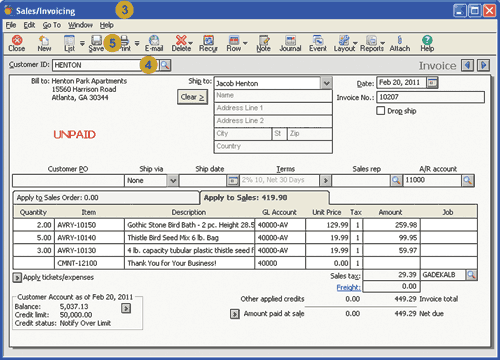Open the Ship date calendar picker
The width and height of the screenshot is (500, 360).
[x=233, y=181]
